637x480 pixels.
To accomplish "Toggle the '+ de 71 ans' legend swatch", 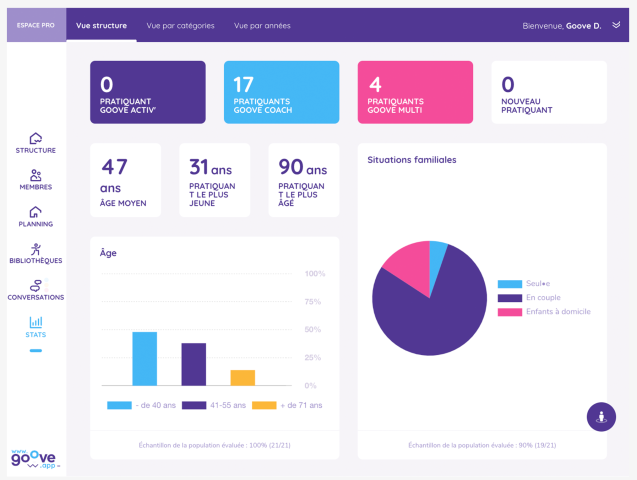I will pos(264,405).
